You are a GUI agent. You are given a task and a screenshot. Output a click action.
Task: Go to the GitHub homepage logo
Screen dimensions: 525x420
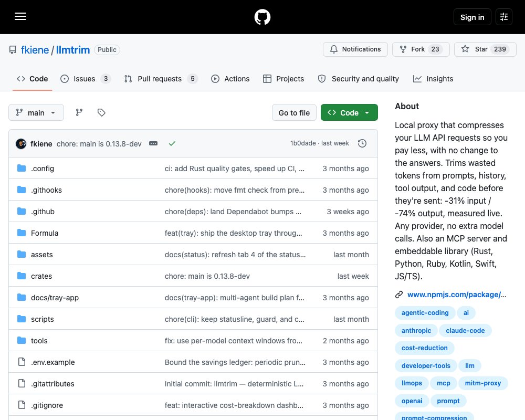[x=262, y=17]
